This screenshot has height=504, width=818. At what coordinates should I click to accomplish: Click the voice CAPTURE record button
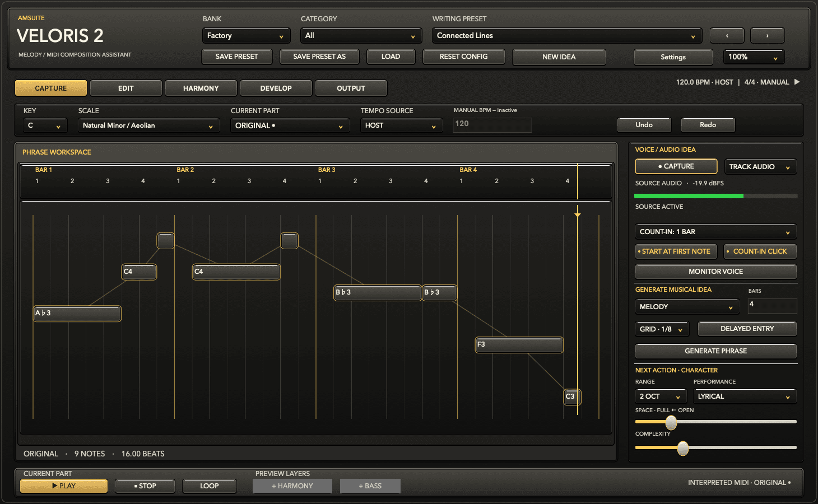click(x=676, y=166)
